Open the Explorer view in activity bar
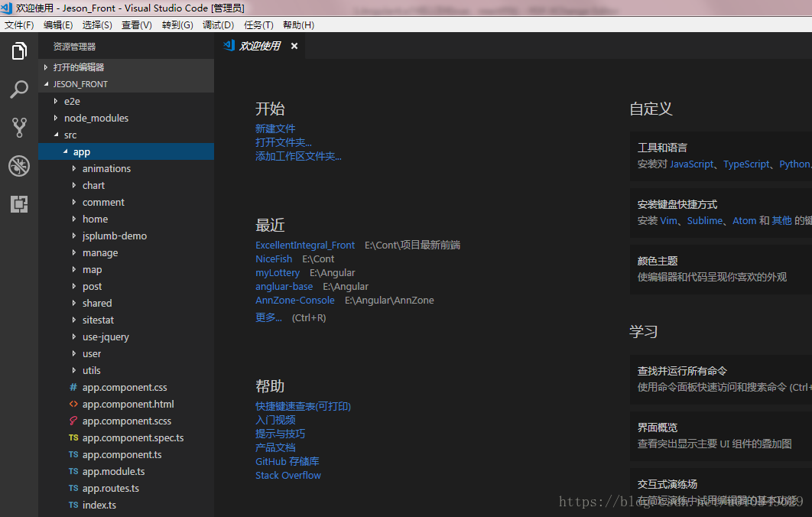 [19, 50]
